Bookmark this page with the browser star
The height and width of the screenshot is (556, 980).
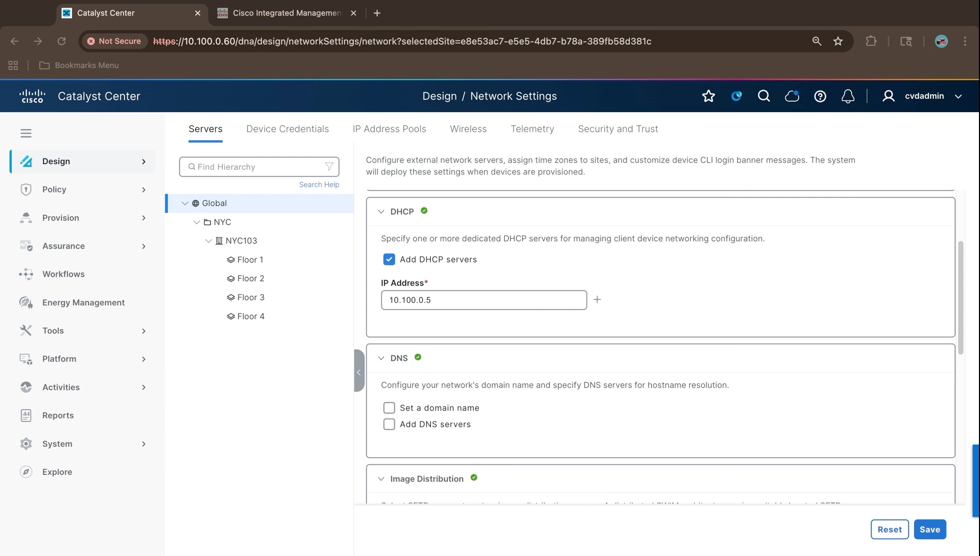(838, 41)
